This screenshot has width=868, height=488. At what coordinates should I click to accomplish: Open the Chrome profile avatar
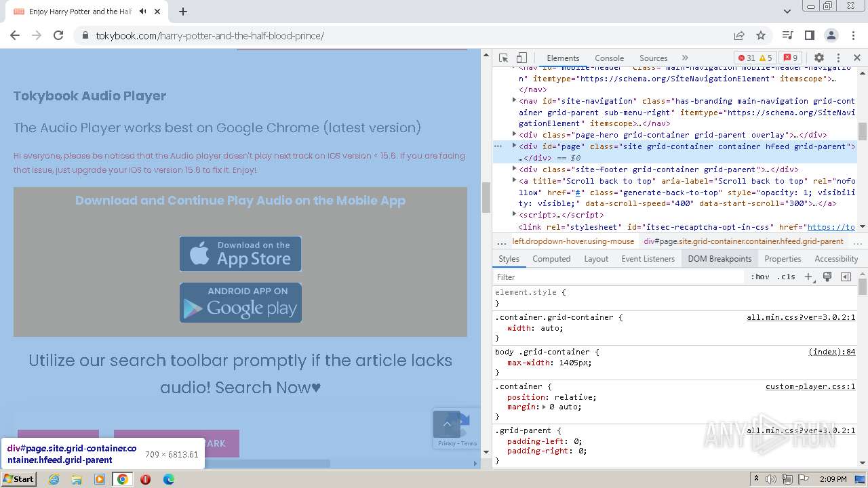point(831,35)
